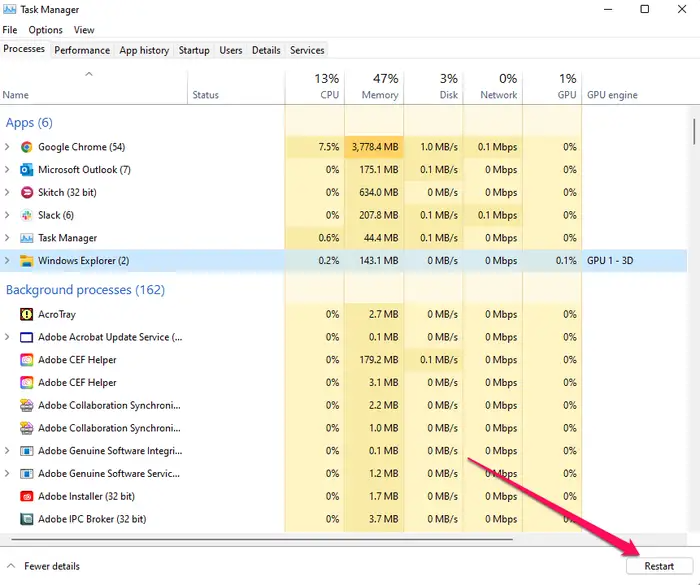
Task: Click the Task Manager row icon
Action: click(x=26, y=238)
